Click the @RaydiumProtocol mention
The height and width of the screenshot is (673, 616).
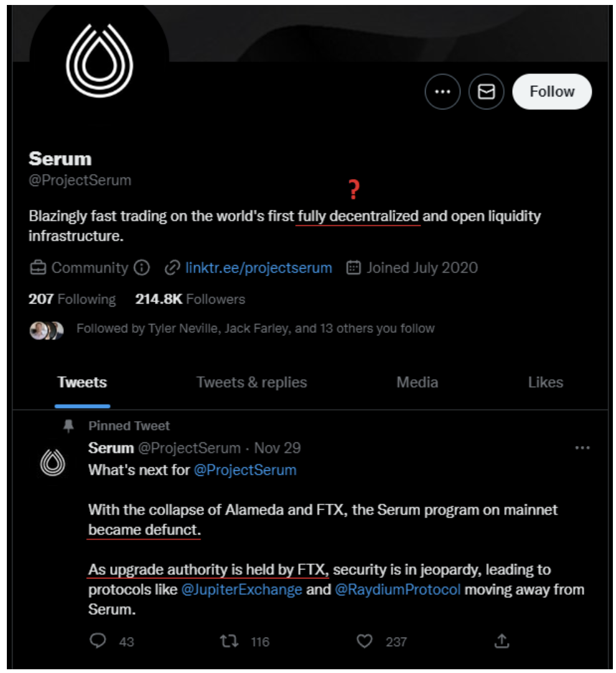pos(398,590)
